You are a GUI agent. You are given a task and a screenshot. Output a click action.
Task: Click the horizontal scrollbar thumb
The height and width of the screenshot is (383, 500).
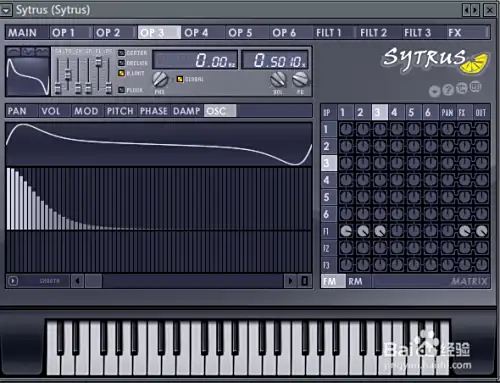[x=94, y=281]
